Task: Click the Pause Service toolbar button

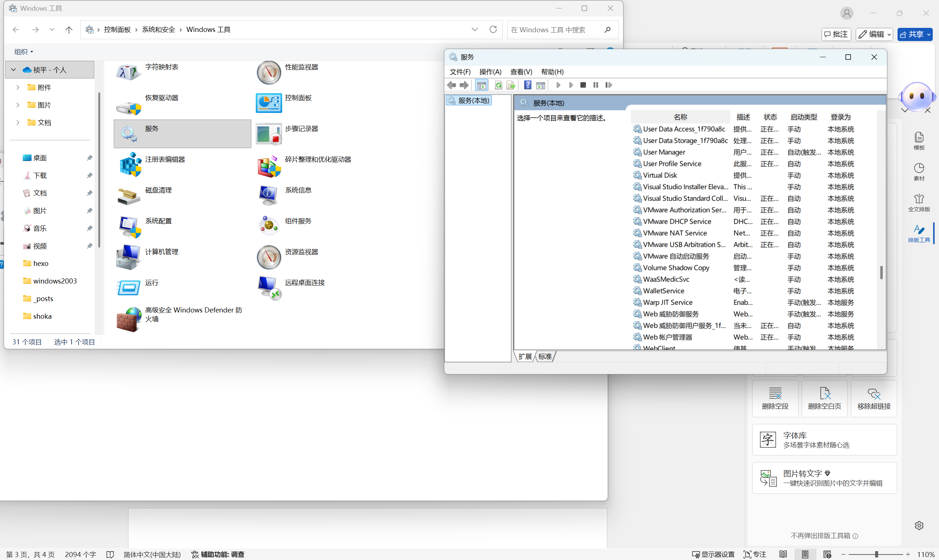Action: [x=596, y=85]
